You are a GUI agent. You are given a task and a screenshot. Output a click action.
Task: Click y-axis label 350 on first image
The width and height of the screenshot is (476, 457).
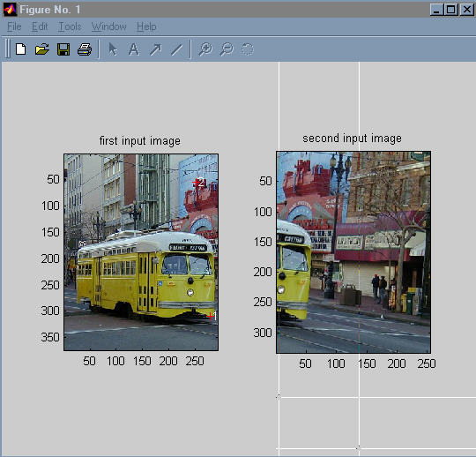[50, 337]
